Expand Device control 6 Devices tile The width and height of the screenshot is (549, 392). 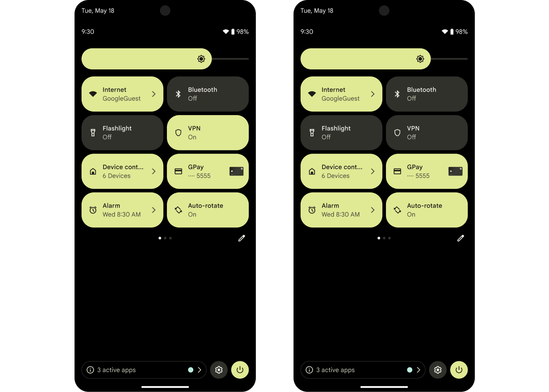[x=154, y=171]
